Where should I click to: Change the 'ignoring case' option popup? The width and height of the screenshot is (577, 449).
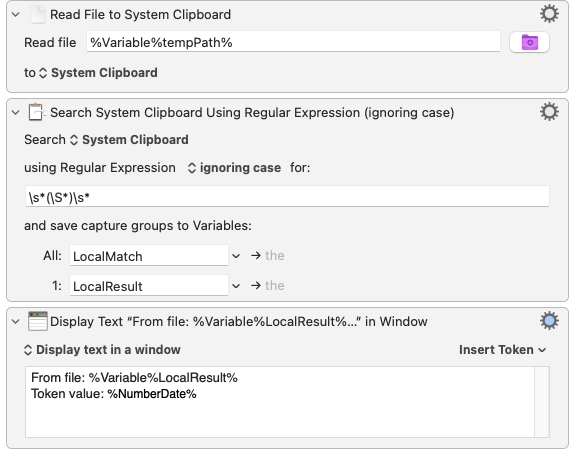coord(234,168)
